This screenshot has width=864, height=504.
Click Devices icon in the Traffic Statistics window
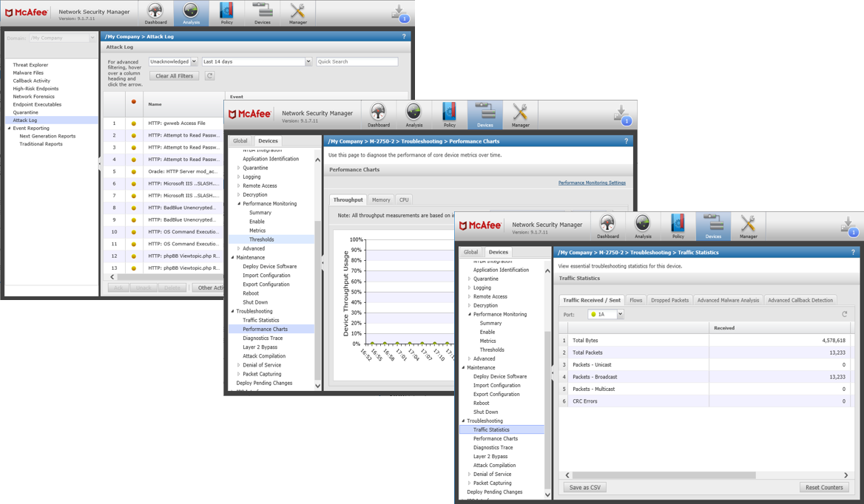tap(714, 226)
